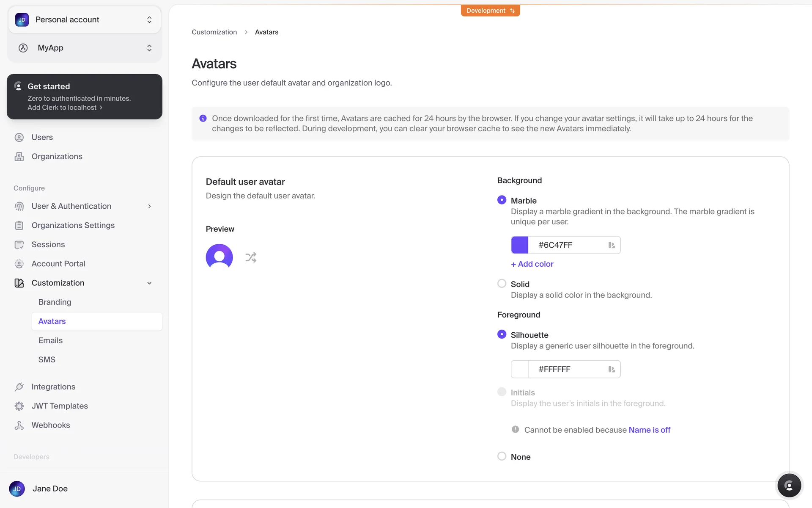Open the MyApp application switcher dropdown
The width and height of the screenshot is (812, 508).
[85, 48]
